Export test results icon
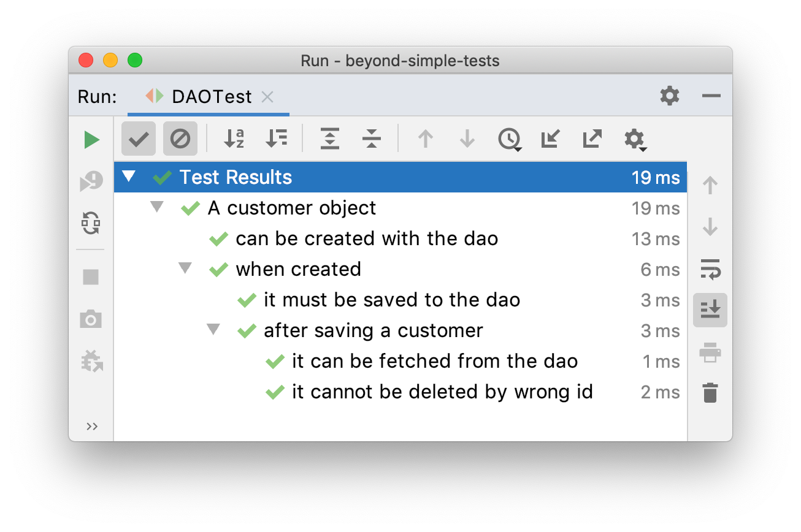 pos(592,139)
